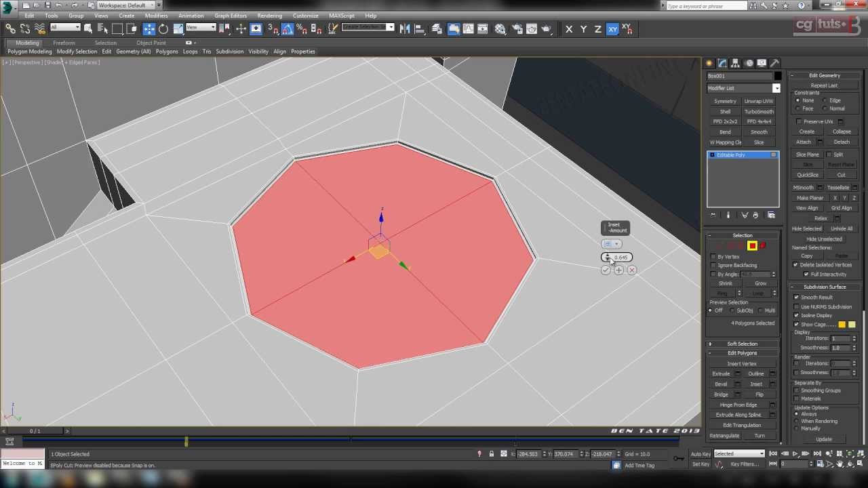Apply and continue with the caddy plus icon
This screenshot has width=868, height=488.
coord(618,270)
